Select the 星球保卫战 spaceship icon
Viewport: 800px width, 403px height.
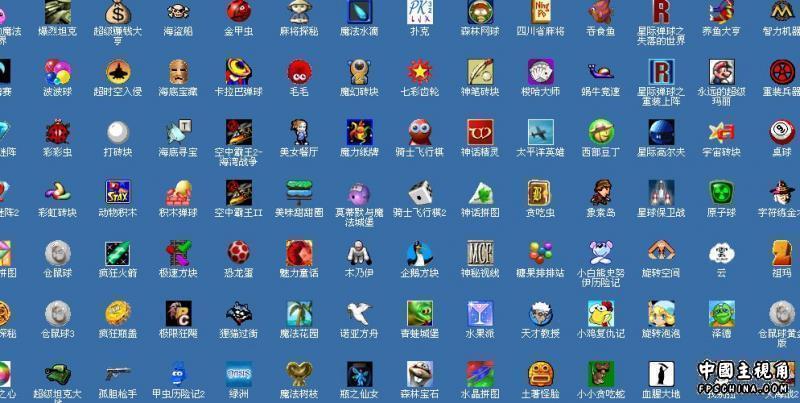(661, 192)
